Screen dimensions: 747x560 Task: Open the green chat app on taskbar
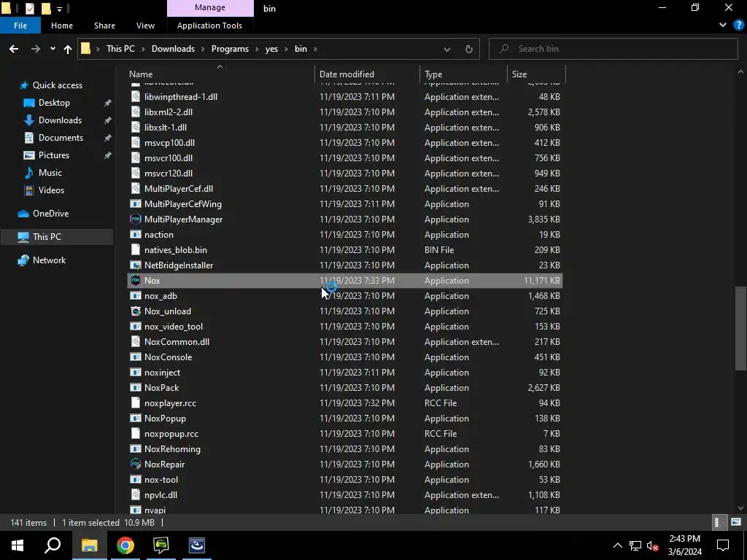pyautogui.click(x=161, y=545)
